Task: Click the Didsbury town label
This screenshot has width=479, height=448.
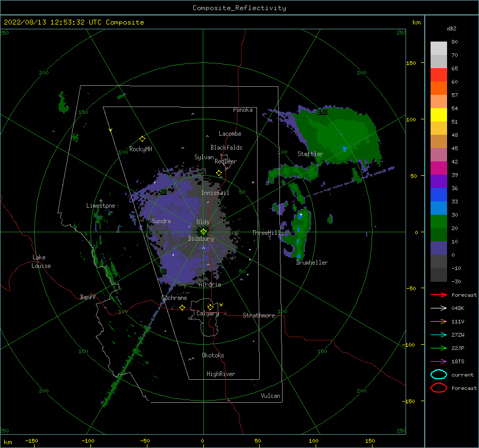Action: click(201, 239)
